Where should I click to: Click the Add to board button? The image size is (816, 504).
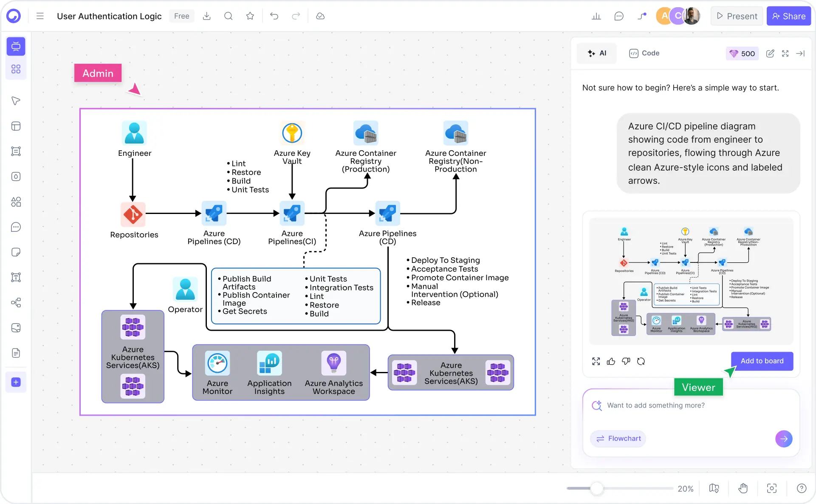pyautogui.click(x=762, y=361)
